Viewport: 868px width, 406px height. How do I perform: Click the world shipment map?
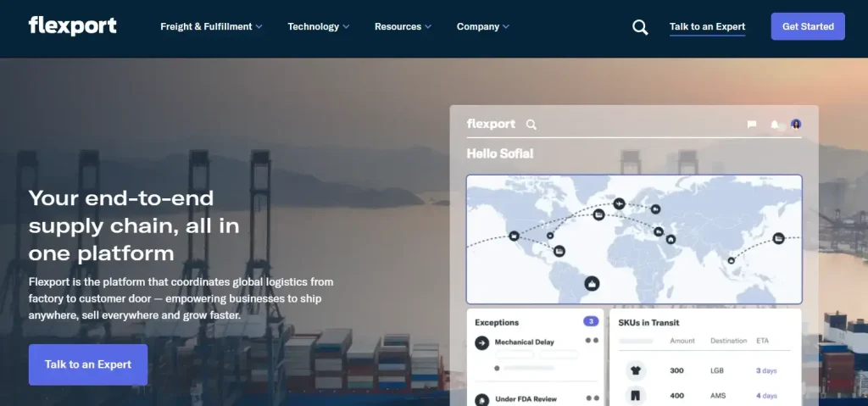coord(634,239)
